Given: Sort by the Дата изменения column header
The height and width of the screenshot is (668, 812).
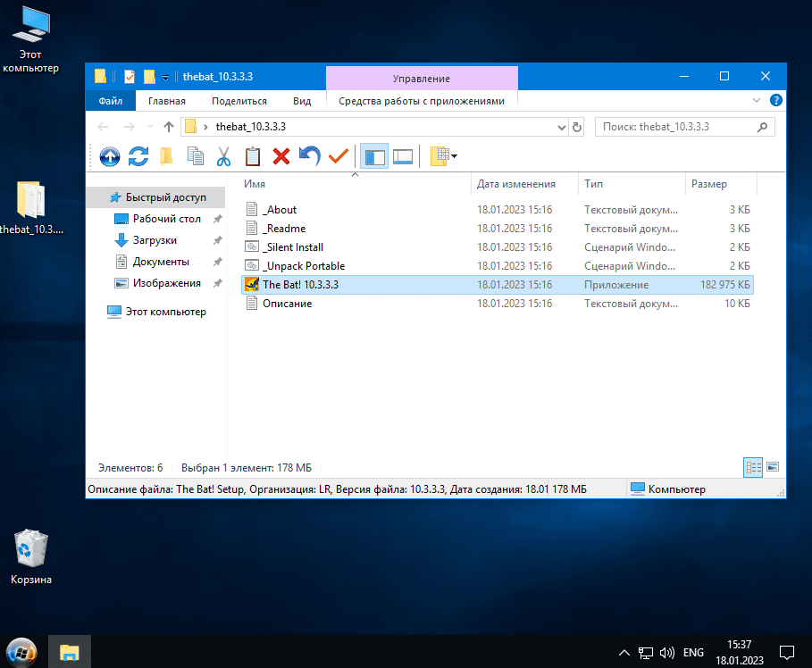Looking at the screenshot, I should coord(524,184).
